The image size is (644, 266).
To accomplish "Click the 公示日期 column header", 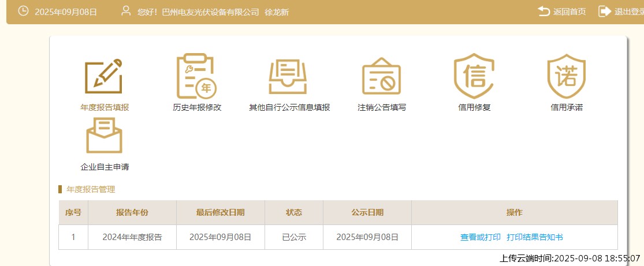I will coord(367,213).
